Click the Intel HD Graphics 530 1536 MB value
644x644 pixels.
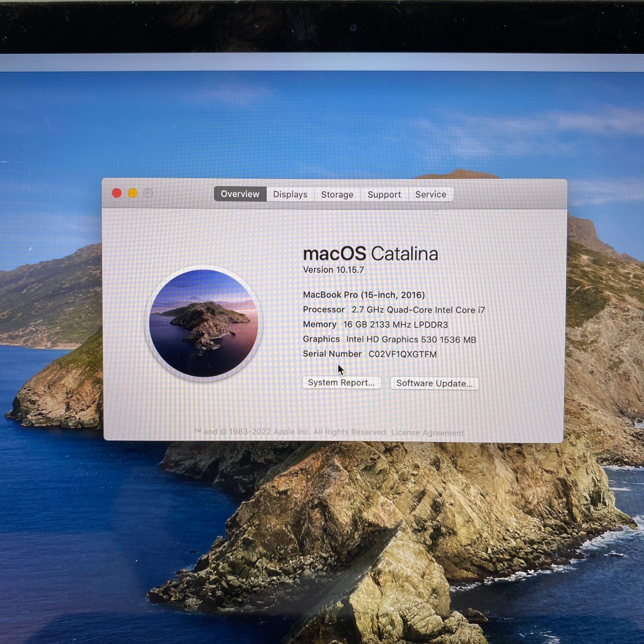pos(411,340)
